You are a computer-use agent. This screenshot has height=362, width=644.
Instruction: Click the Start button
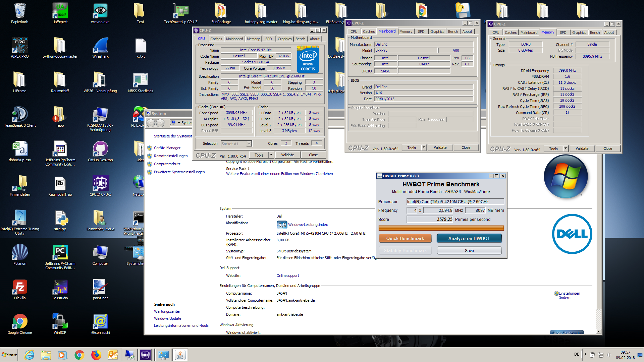(9, 355)
